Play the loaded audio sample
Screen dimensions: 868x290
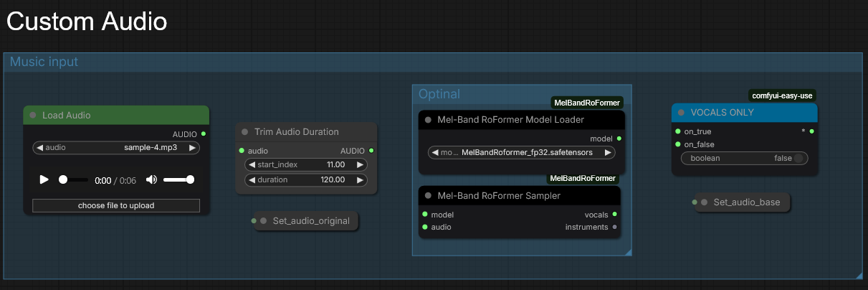click(x=44, y=179)
